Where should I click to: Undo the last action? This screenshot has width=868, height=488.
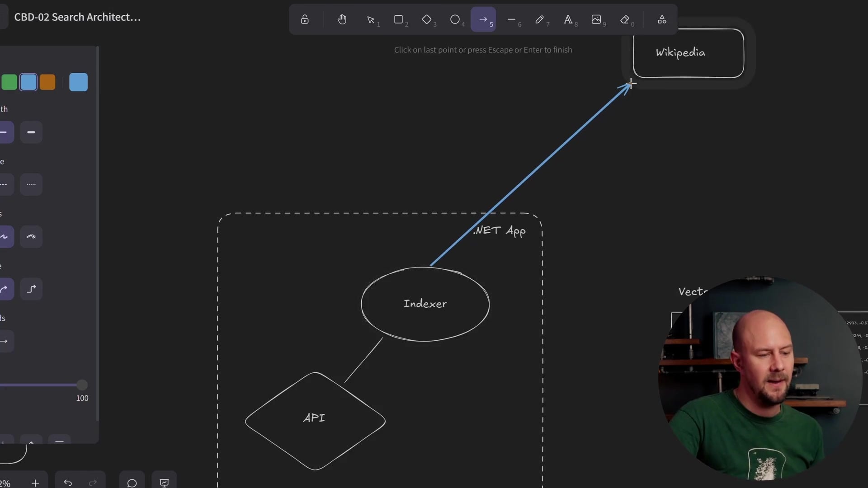pos(67,483)
